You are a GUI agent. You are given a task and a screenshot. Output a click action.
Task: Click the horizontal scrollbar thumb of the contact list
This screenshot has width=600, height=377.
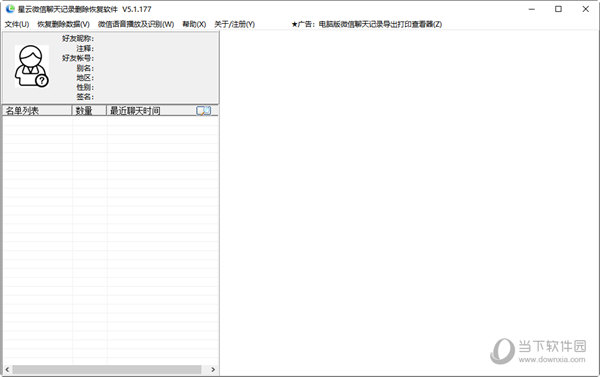click(107, 369)
